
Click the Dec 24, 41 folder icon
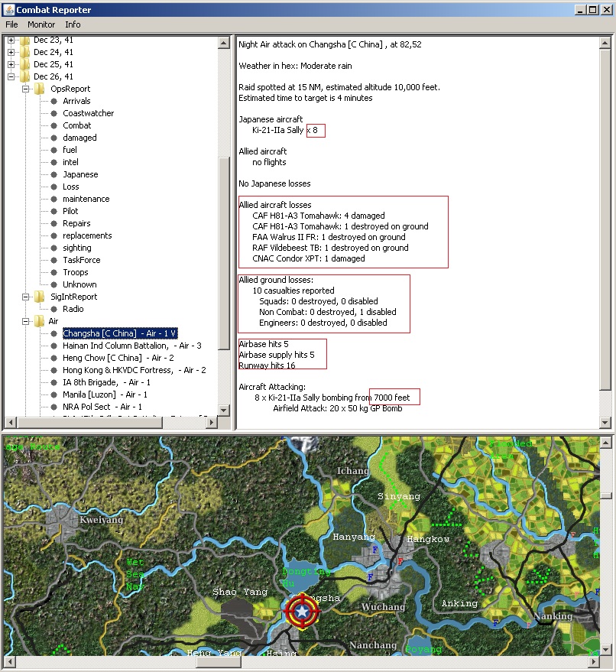(x=25, y=52)
